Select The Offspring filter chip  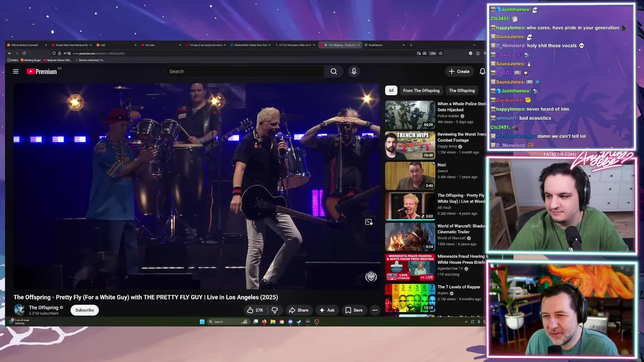pos(462,90)
